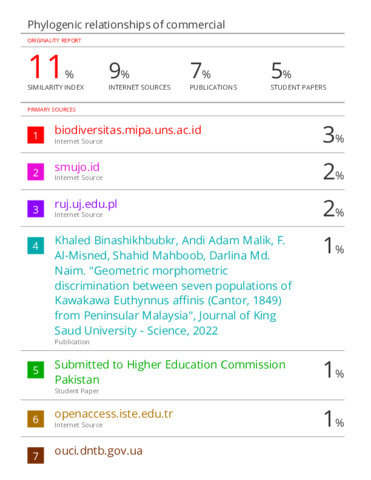
Task: Open the smujo.id source link
Action: click(x=77, y=167)
